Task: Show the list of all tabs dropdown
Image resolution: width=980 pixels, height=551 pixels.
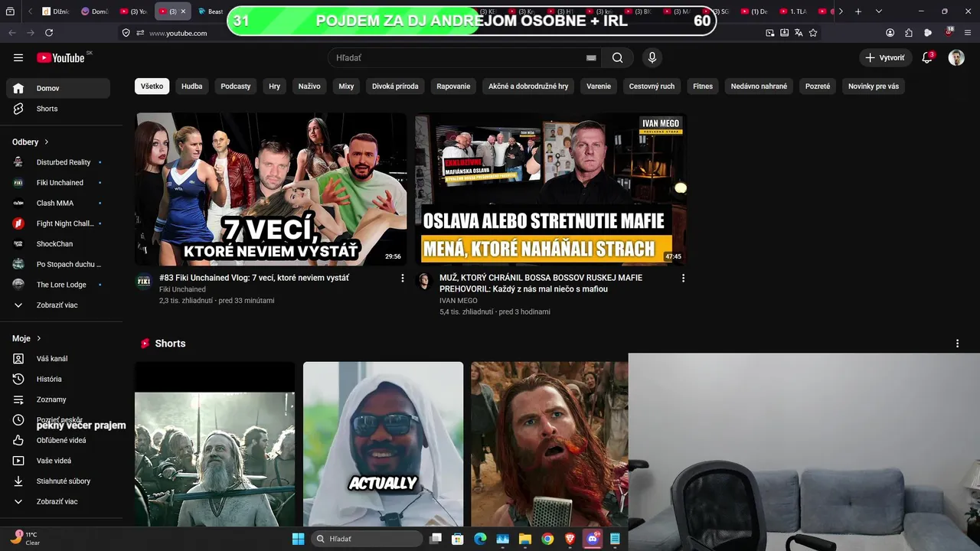Action: [x=879, y=11]
